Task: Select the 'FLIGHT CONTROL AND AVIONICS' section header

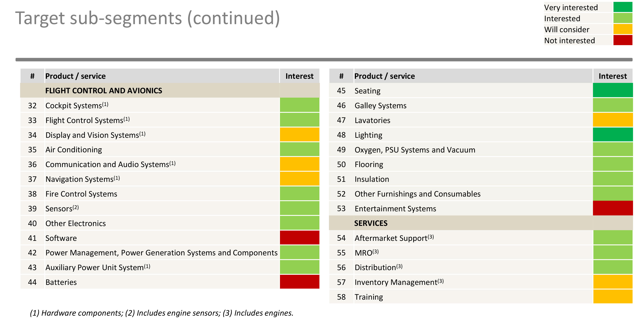Action: [x=104, y=91]
